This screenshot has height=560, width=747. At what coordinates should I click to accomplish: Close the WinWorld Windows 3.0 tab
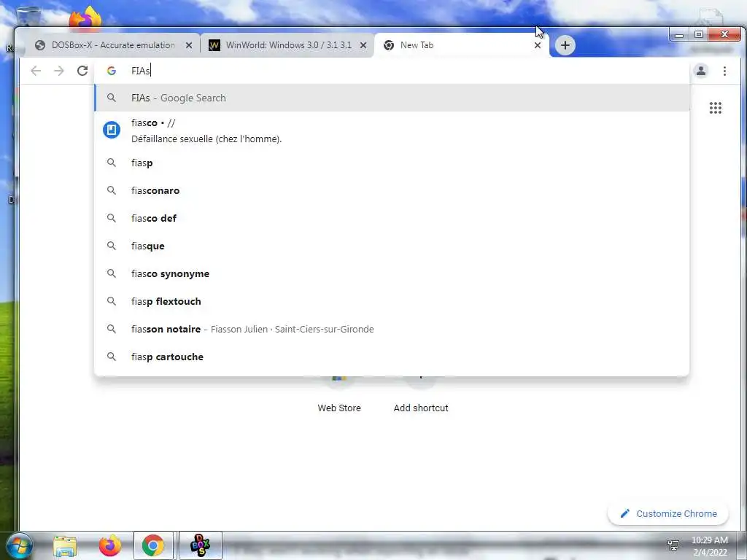pyautogui.click(x=363, y=45)
